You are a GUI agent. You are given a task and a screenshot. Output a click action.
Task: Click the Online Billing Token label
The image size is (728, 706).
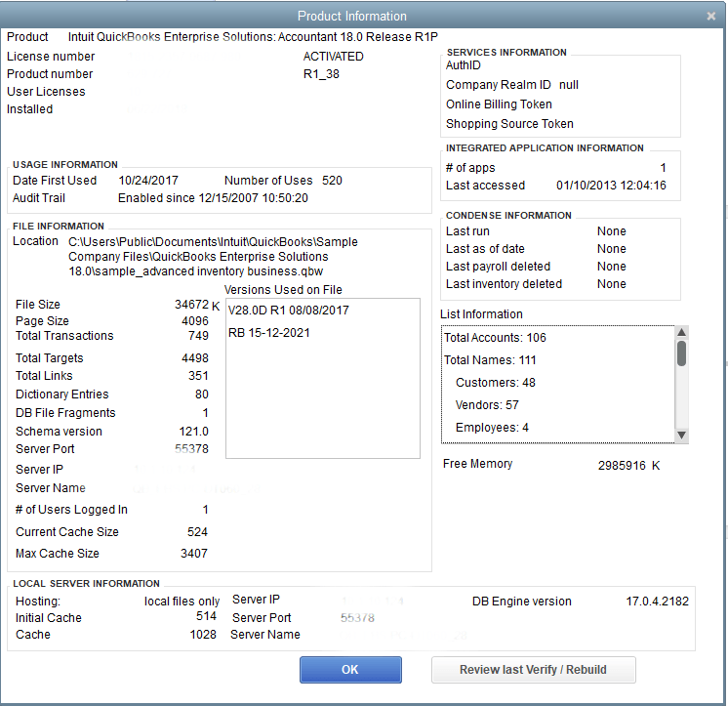tap(499, 104)
